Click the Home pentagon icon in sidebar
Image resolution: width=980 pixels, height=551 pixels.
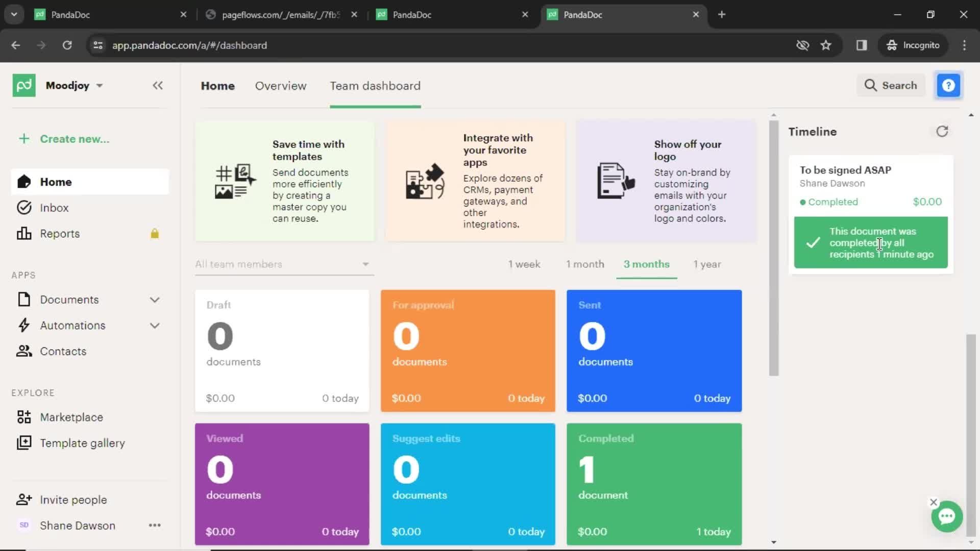point(24,182)
